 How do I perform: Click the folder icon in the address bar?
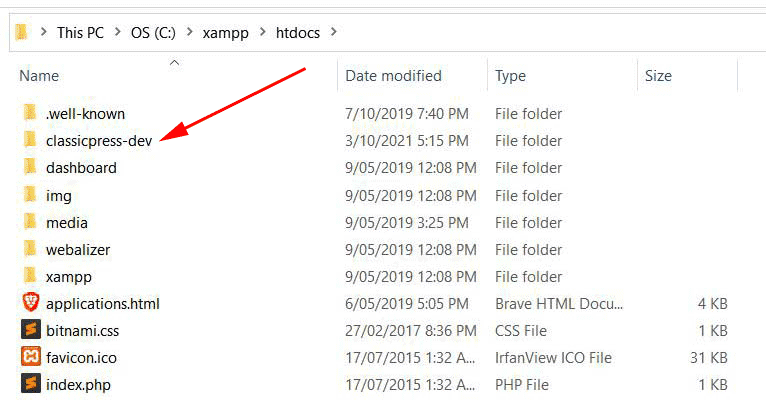pos(21,32)
